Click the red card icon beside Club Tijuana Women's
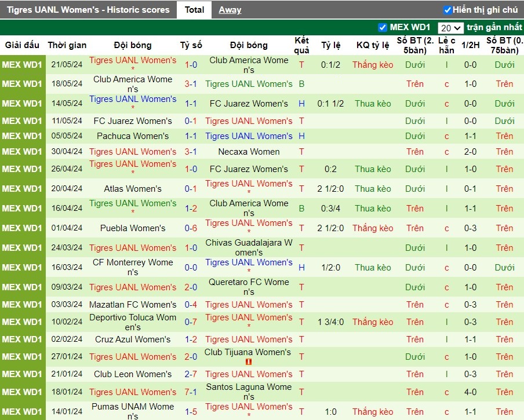524x420 pixels. pos(248,361)
